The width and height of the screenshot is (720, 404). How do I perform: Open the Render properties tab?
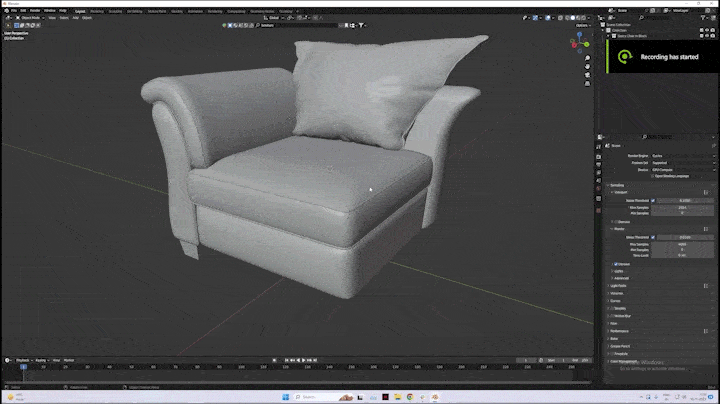pyautogui.click(x=599, y=157)
